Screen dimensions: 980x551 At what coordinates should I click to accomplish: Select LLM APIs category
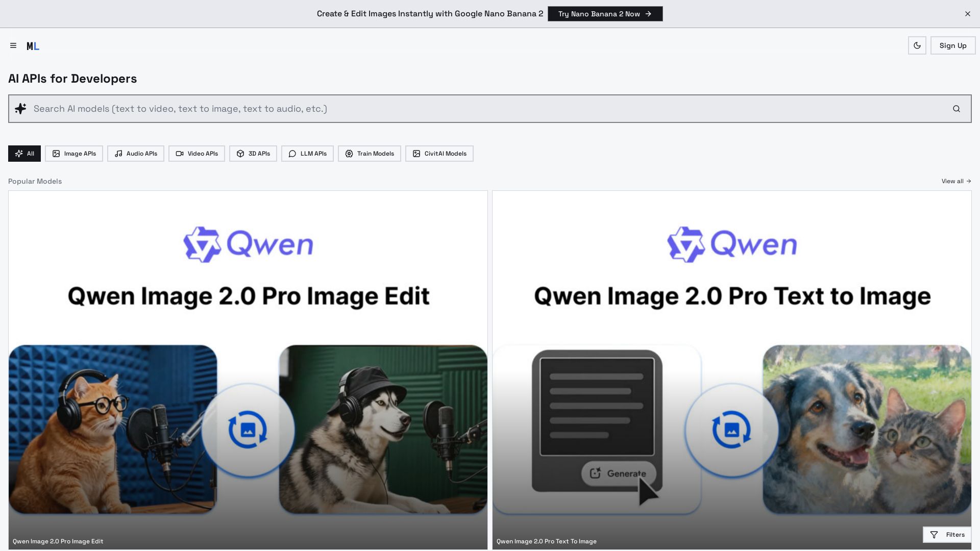click(x=307, y=154)
